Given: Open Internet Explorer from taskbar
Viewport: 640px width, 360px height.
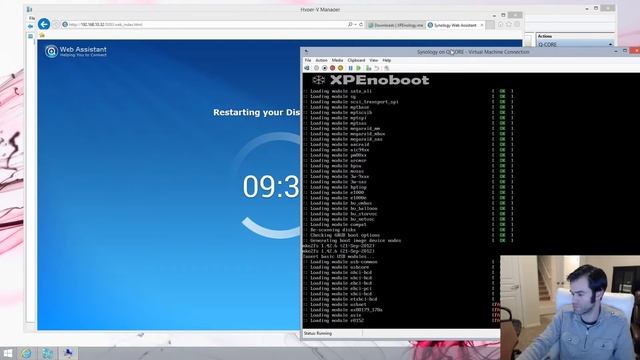Looking at the screenshot, I should pos(27,353).
